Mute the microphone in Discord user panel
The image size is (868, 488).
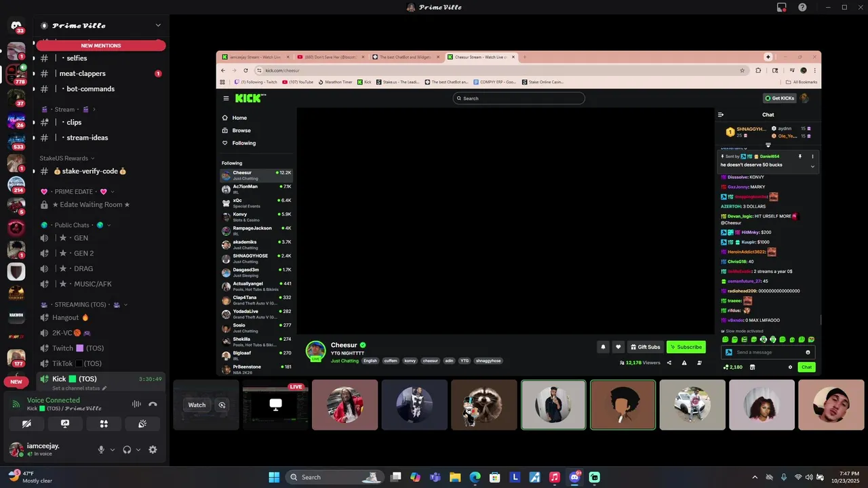(x=101, y=449)
